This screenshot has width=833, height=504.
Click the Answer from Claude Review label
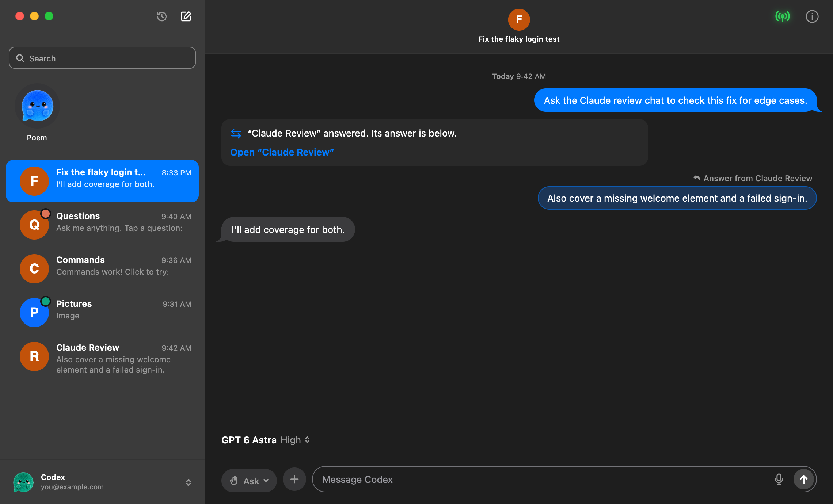point(758,178)
